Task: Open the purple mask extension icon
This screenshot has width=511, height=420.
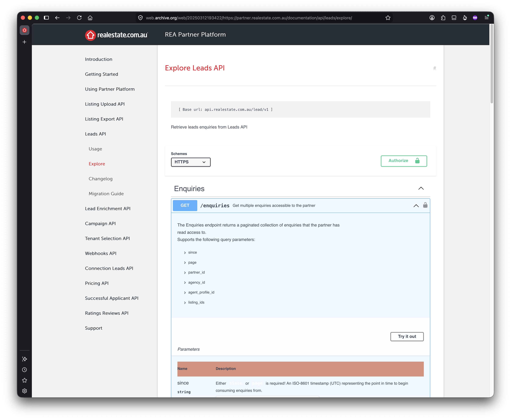Action: point(475,18)
